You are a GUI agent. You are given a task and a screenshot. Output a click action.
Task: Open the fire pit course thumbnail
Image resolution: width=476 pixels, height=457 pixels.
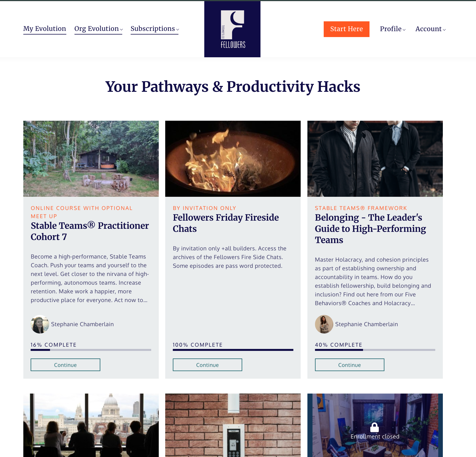point(233,159)
